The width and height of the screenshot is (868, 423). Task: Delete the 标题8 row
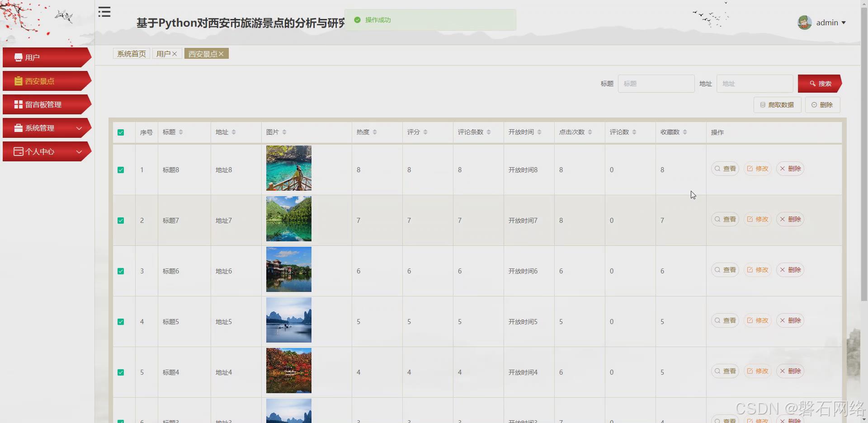pyautogui.click(x=790, y=169)
